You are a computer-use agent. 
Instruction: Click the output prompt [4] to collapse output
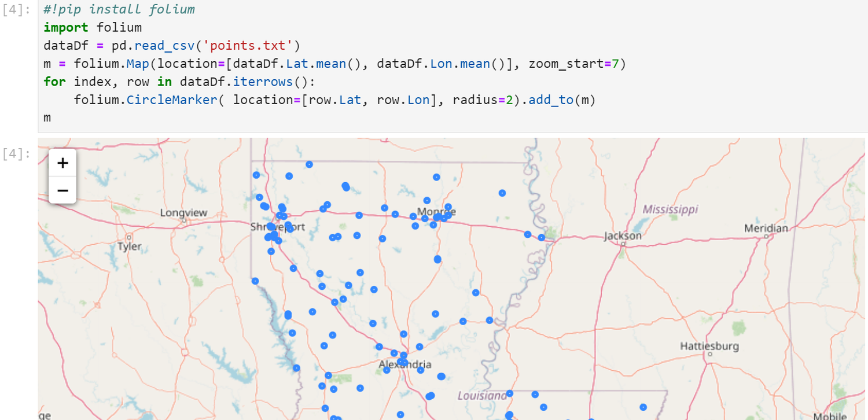17,154
